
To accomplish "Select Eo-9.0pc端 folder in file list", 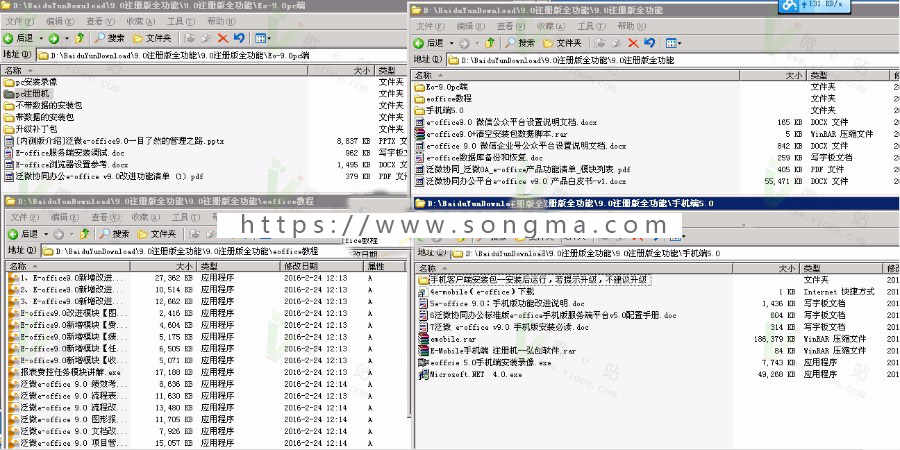I will point(440,87).
